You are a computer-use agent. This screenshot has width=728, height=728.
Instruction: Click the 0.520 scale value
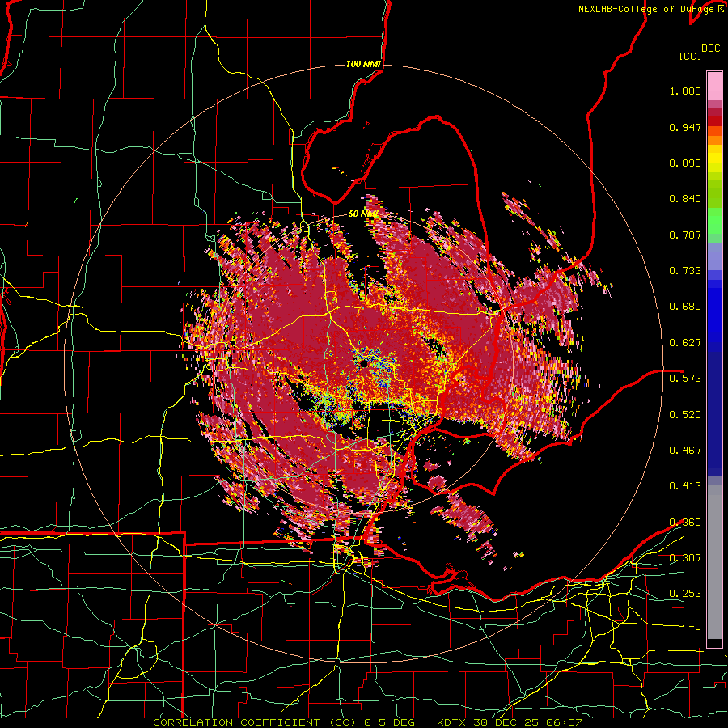tap(685, 414)
